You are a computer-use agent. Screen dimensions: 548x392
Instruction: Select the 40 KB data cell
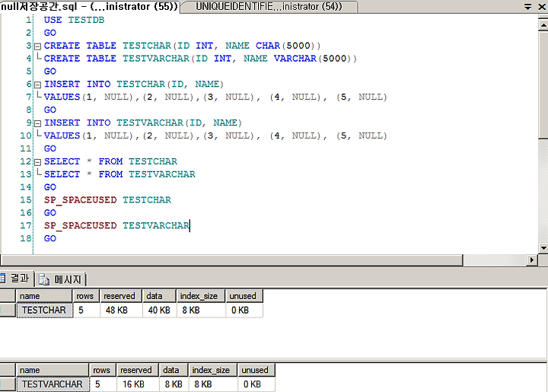tap(159, 311)
